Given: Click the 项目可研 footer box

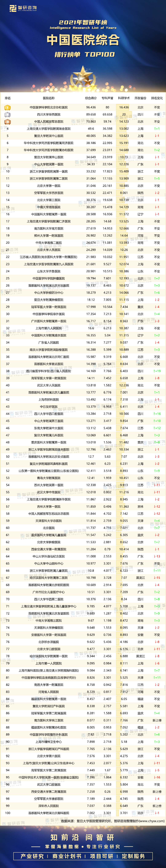Looking at the screenshot, I should click(x=101, y=856).
